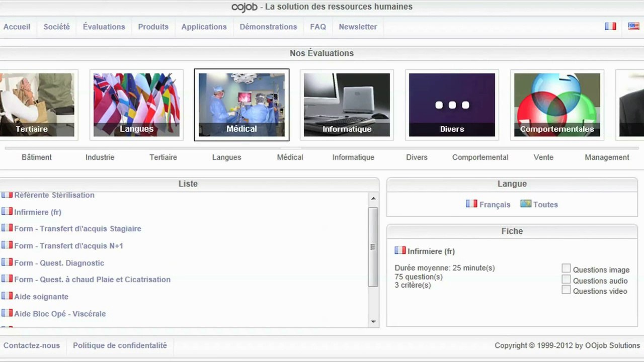Enable the Questions image checkbox

click(x=566, y=268)
